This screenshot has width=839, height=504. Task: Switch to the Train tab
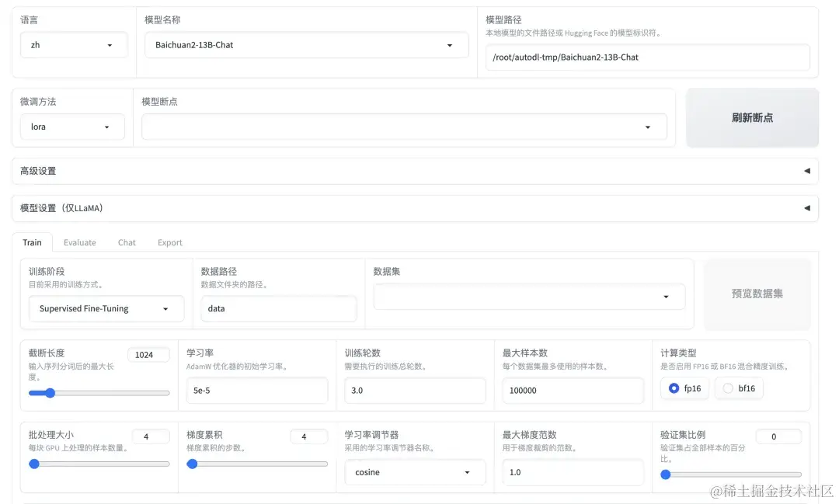point(32,242)
